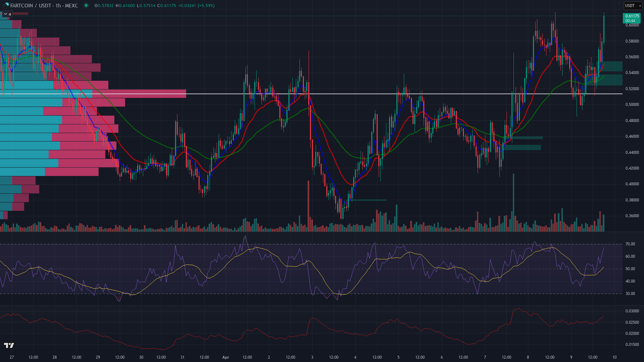The height and width of the screenshot is (362, 644).
Task: Click the lower pane scale label 0.03000
Action: (632, 311)
